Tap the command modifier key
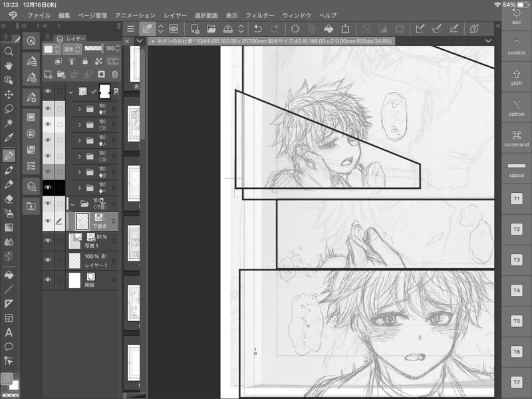 [517, 139]
